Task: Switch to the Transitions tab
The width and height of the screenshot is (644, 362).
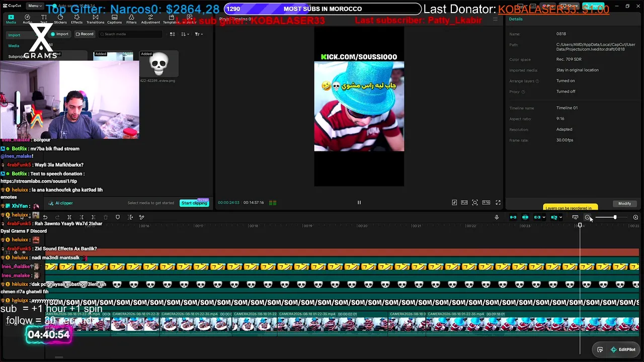Action: pos(95,19)
